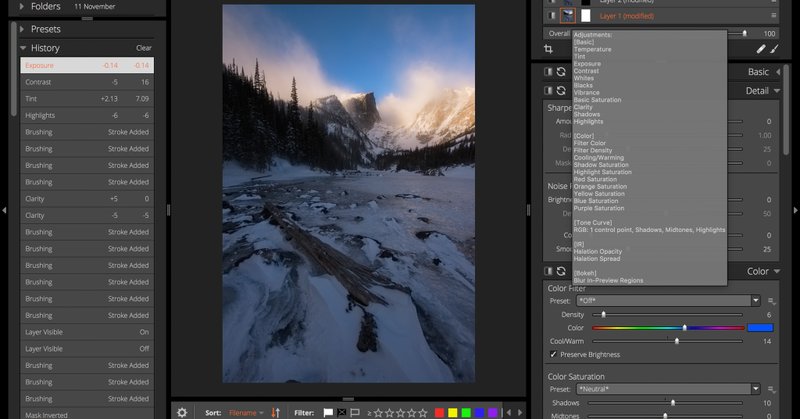Select the Layer 1 image thumbnail
800x419 pixels.
pyautogui.click(x=568, y=16)
